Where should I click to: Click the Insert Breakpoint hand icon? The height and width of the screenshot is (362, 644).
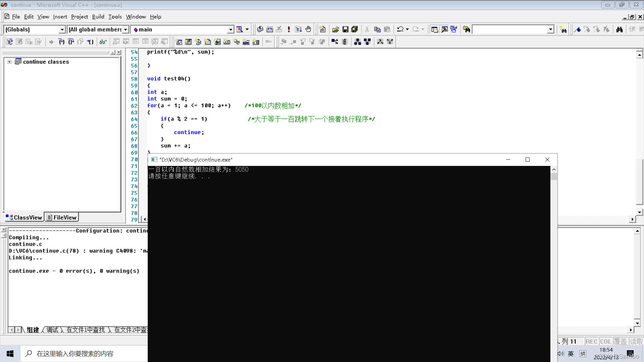point(308,29)
